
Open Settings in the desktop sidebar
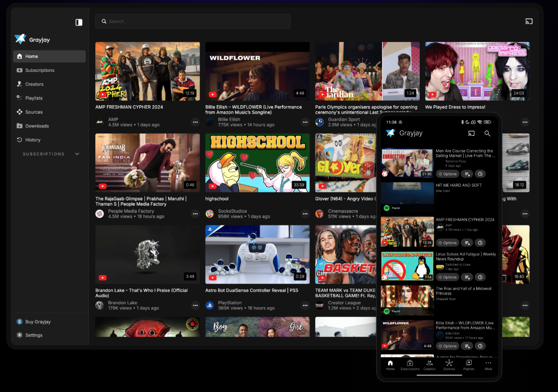tap(50, 335)
